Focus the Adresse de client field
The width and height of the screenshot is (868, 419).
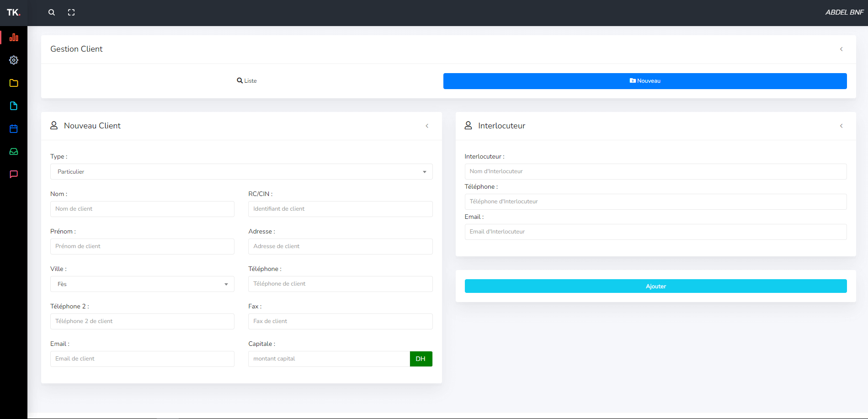coord(341,246)
